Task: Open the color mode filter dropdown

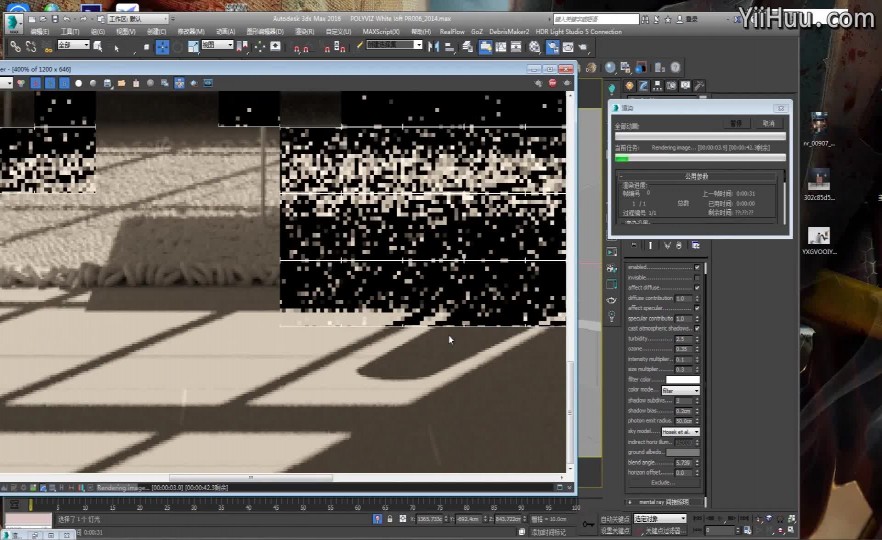Action: [681, 390]
